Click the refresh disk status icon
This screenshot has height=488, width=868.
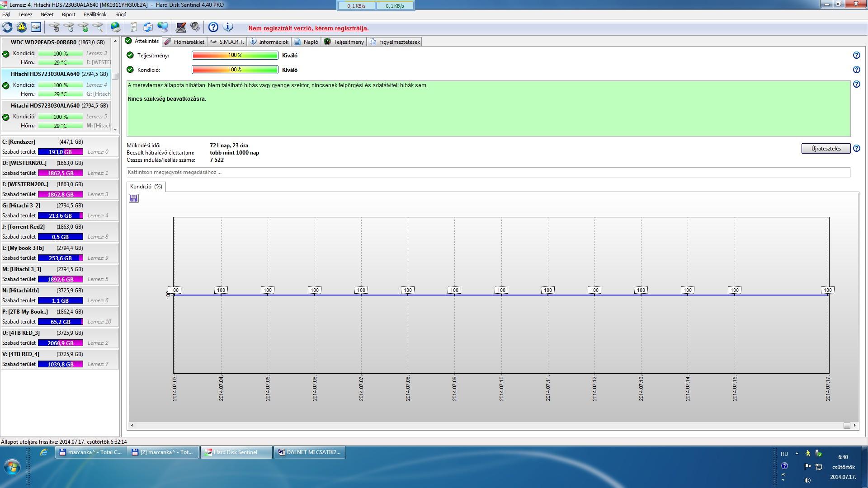click(8, 27)
